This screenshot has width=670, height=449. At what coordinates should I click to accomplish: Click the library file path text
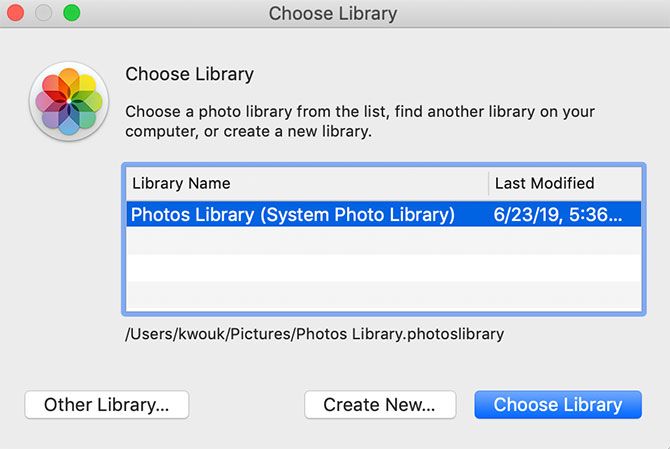[x=314, y=334]
